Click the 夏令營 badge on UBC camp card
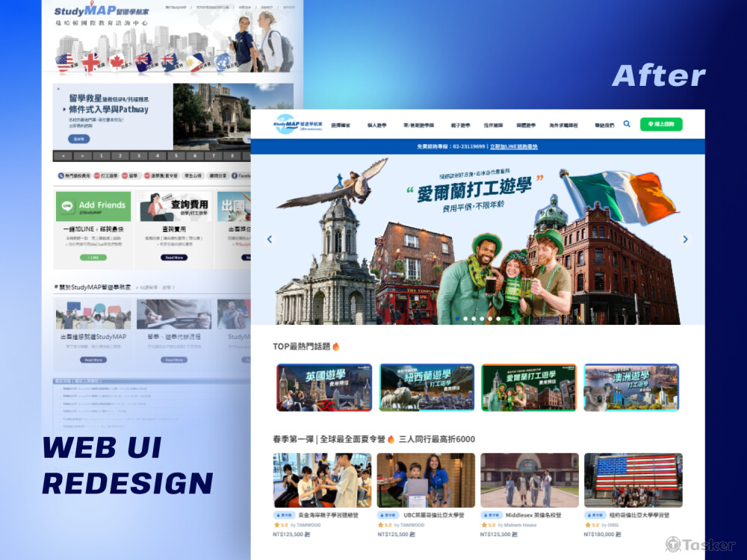 coord(387,514)
